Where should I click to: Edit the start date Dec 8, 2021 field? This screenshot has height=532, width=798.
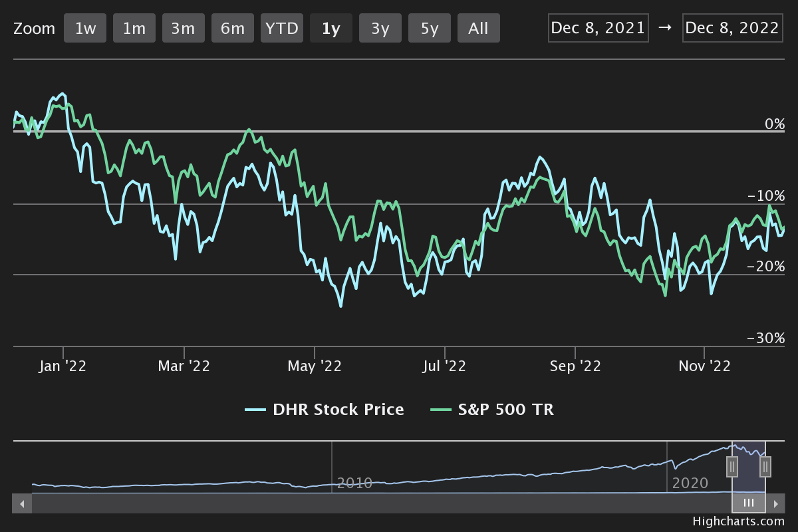[598, 28]
